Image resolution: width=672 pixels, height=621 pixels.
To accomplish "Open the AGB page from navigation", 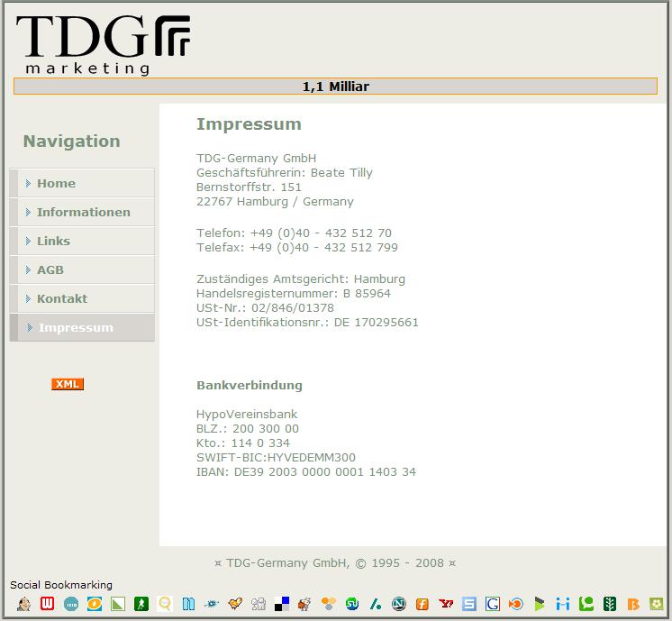I will pyautogui.click(x=50, y=269).
